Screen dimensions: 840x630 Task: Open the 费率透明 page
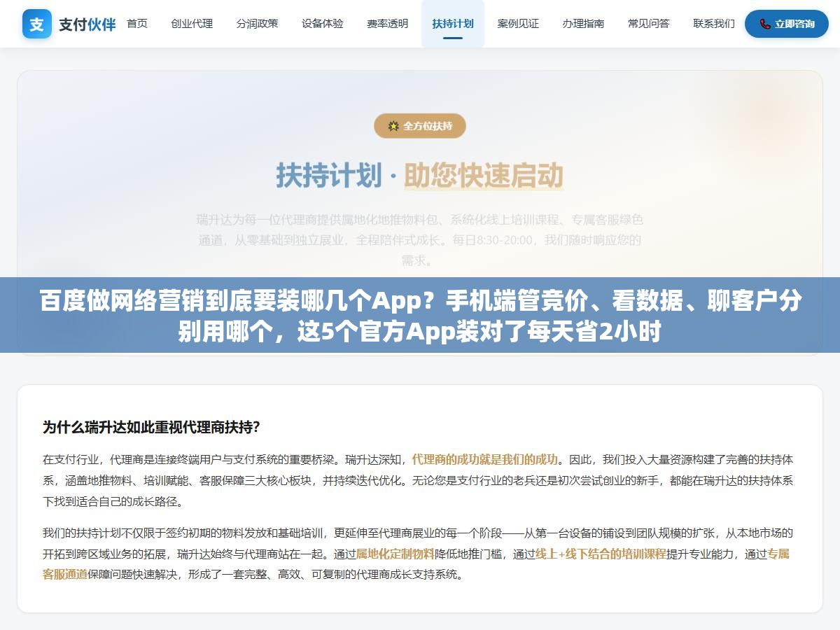tap(388, 24)
